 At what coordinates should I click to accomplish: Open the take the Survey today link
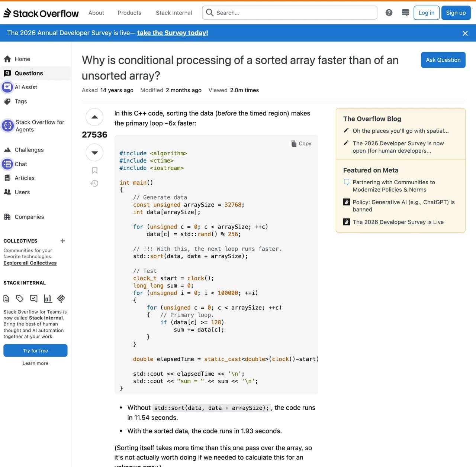173,33
